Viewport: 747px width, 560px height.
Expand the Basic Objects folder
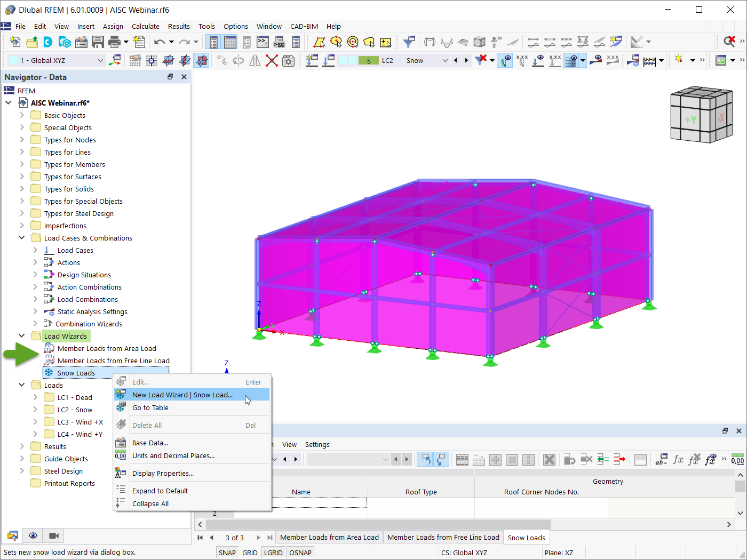22,115
